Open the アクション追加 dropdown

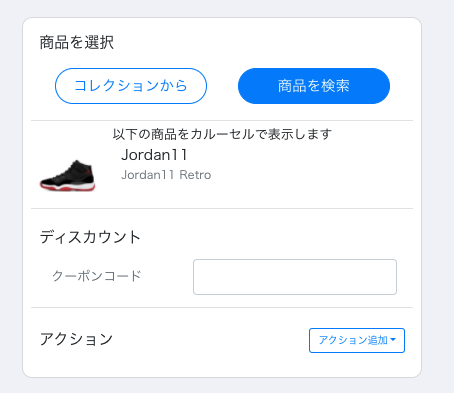tap(357, 340)
